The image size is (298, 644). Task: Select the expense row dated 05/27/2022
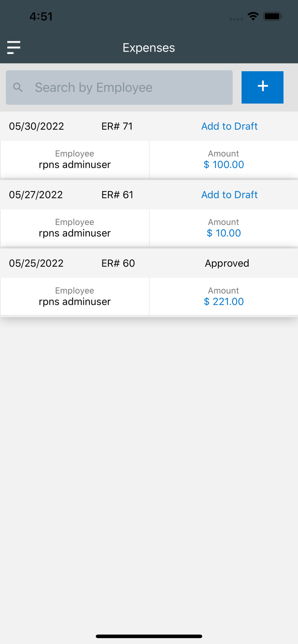click(36, 194)
